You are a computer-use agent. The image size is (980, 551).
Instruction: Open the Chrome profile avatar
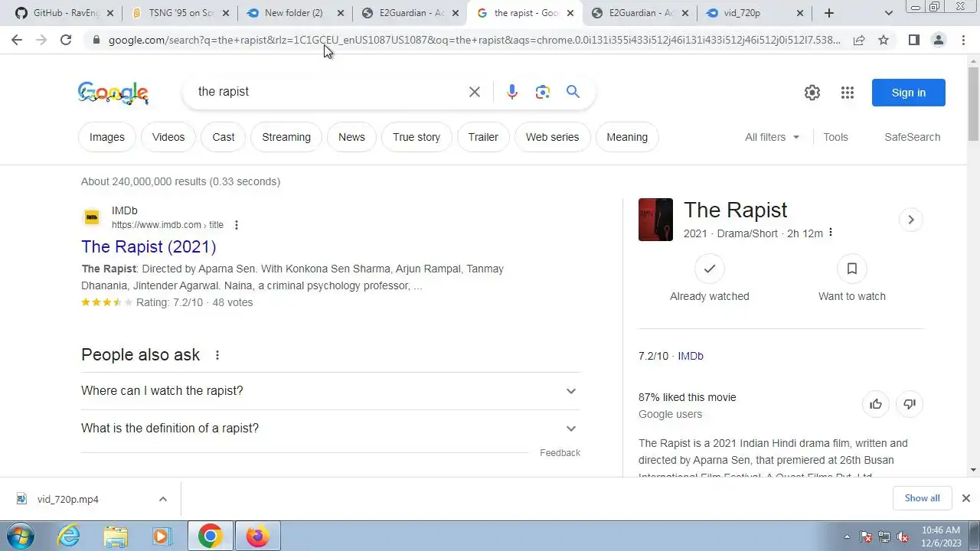click(x=938, y=40)
